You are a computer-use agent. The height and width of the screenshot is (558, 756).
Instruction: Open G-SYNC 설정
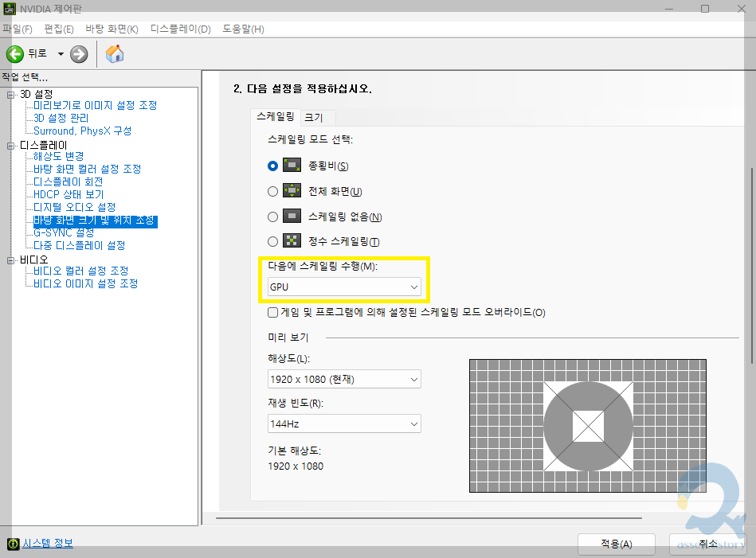[x=64, y=232]
